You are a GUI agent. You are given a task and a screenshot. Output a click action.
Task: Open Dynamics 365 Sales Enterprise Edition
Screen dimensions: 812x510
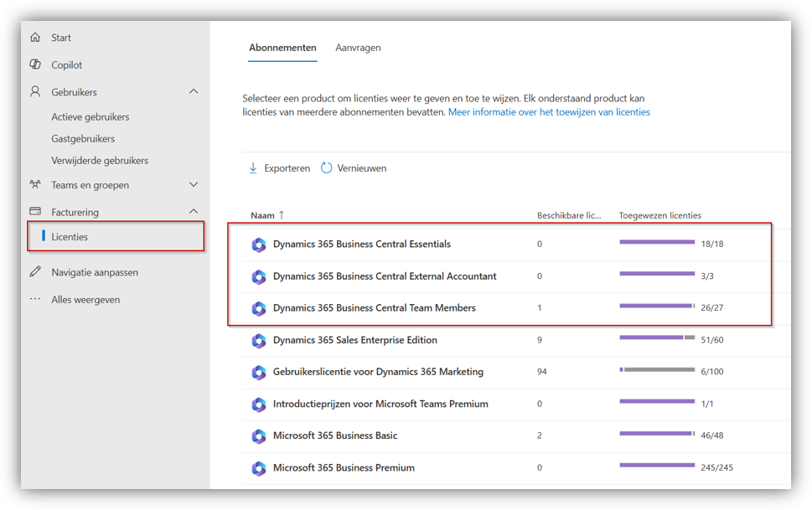coord(355,340)
